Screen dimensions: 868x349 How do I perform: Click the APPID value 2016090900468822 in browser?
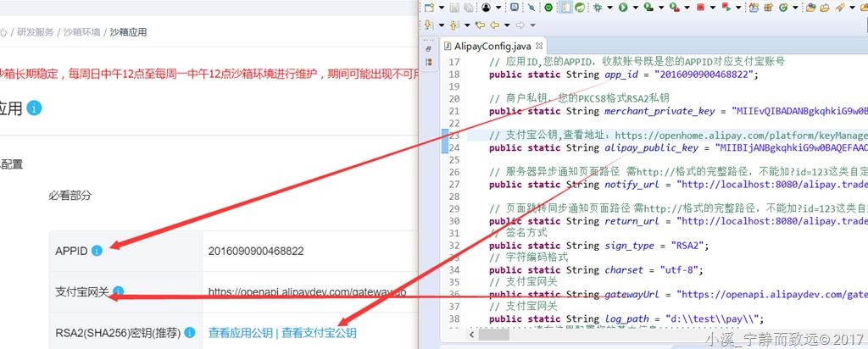point(256,251)
